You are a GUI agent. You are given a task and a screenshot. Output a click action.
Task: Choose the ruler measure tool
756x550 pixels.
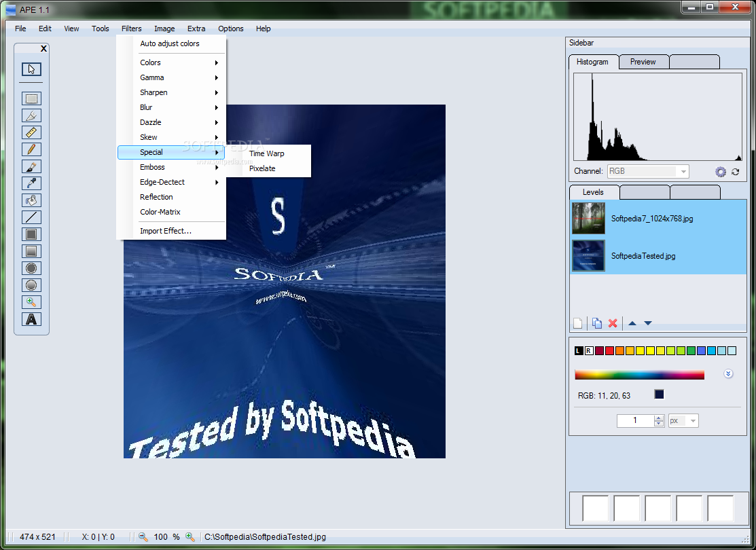point(31,132)
